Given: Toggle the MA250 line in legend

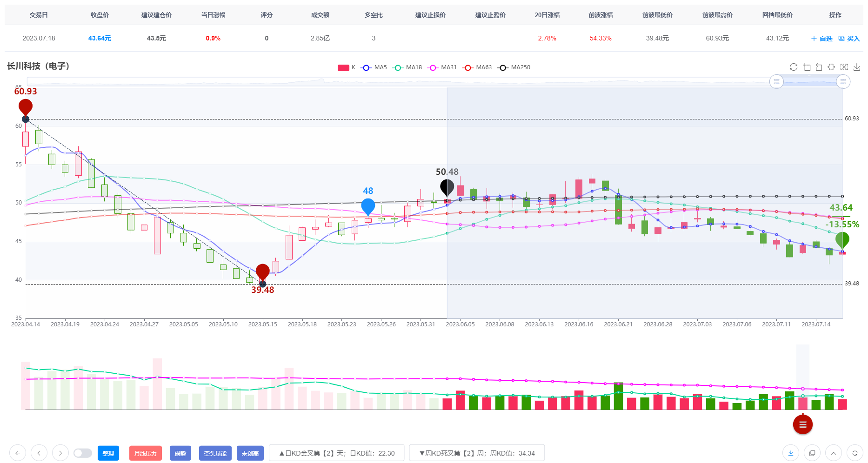Looking at the screenshot, I should point(514,67).
